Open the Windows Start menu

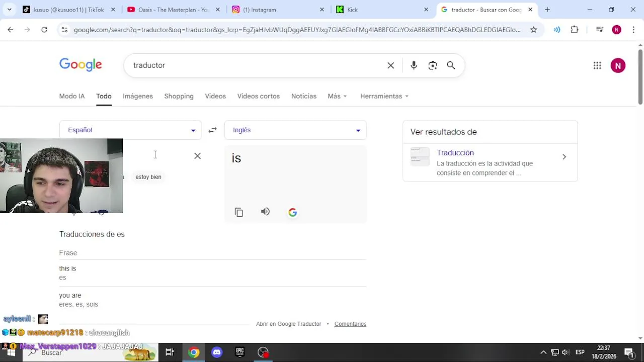[x=11, y=352]
